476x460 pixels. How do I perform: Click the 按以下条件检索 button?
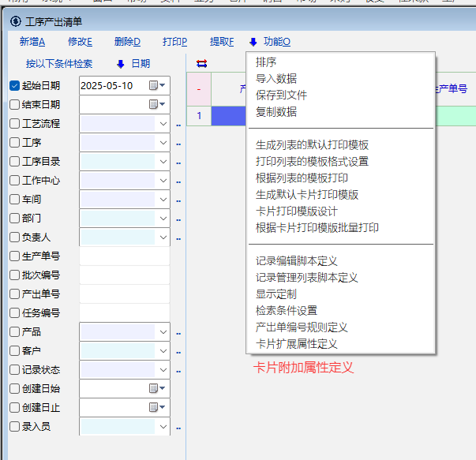point(59,64)
